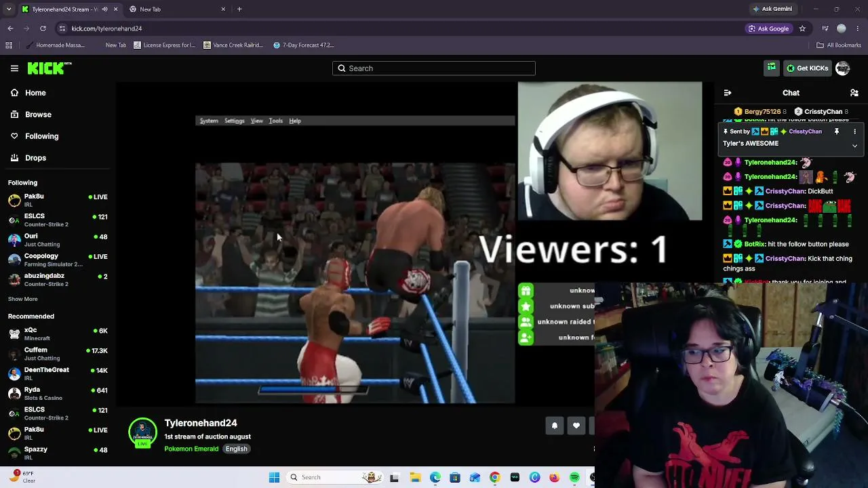
Task: Open the emulator Help menu
Action: click(x=295, y=121)
